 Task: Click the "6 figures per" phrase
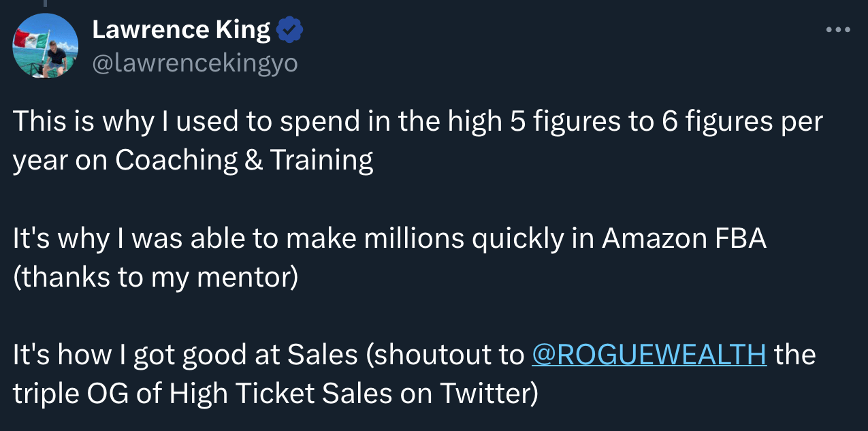coord(750,122)
